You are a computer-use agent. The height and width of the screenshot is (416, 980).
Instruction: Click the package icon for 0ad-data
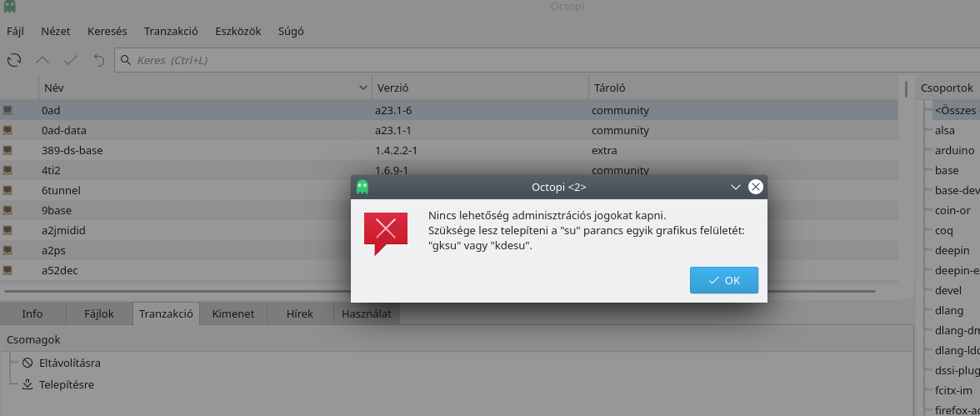pos(7,130)
